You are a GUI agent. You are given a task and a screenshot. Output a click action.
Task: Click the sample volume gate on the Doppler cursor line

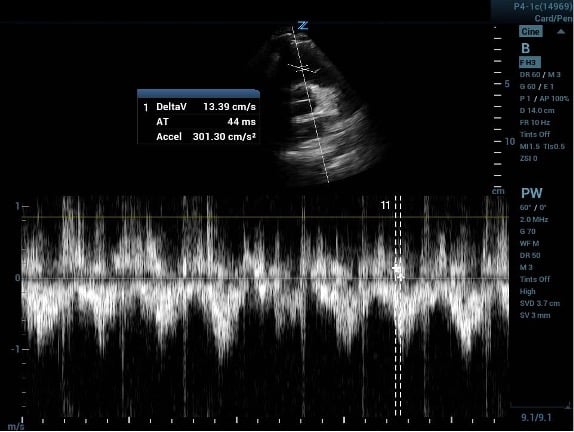303,68
